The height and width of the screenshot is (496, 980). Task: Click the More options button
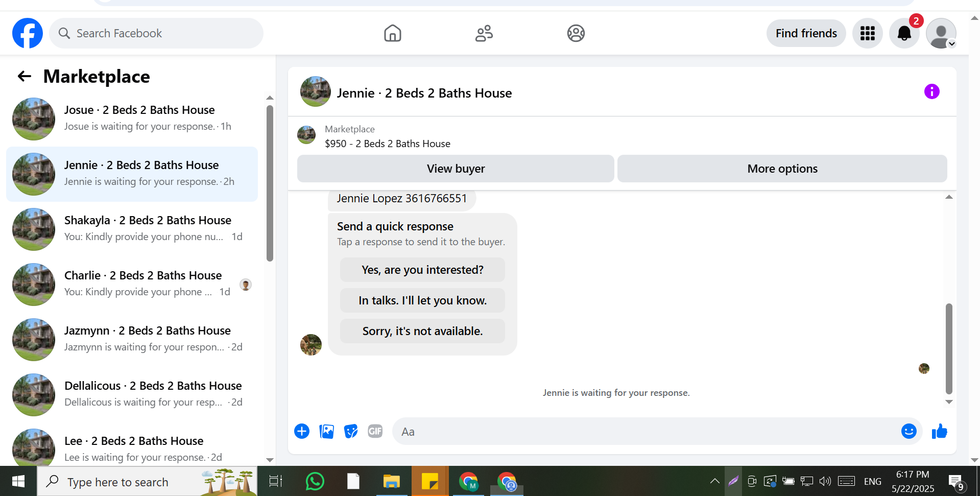(x=782, y=169)
